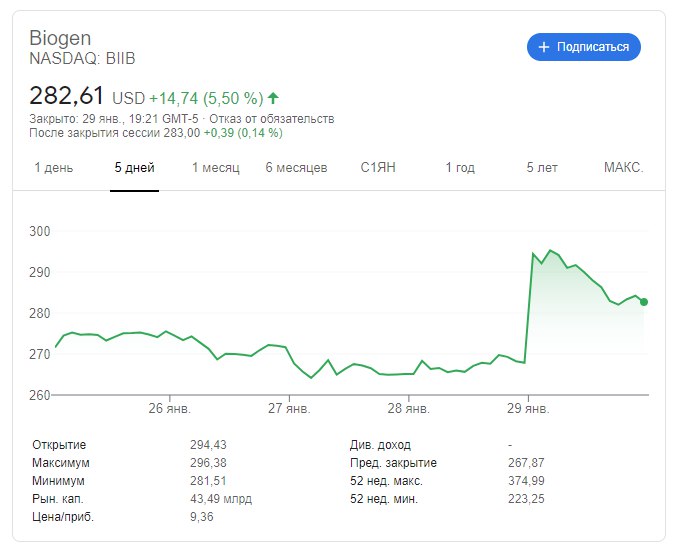
Task: Click the Открытие label
Action: [x=59, y=445]
